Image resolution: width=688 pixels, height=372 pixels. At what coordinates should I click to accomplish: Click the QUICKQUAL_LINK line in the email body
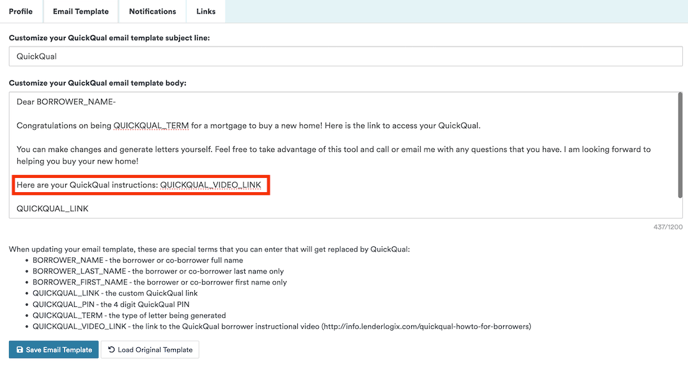click(x=53, y=209)
